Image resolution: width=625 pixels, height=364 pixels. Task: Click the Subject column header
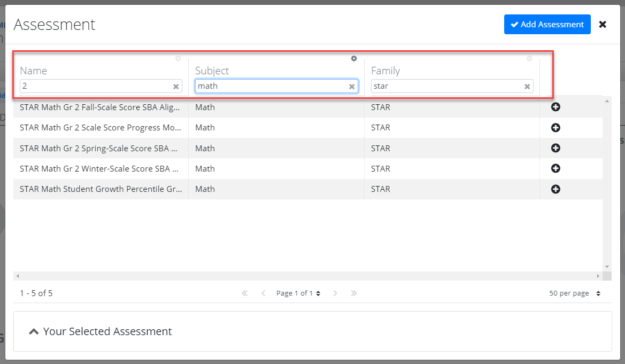click(x=212, y=71)
